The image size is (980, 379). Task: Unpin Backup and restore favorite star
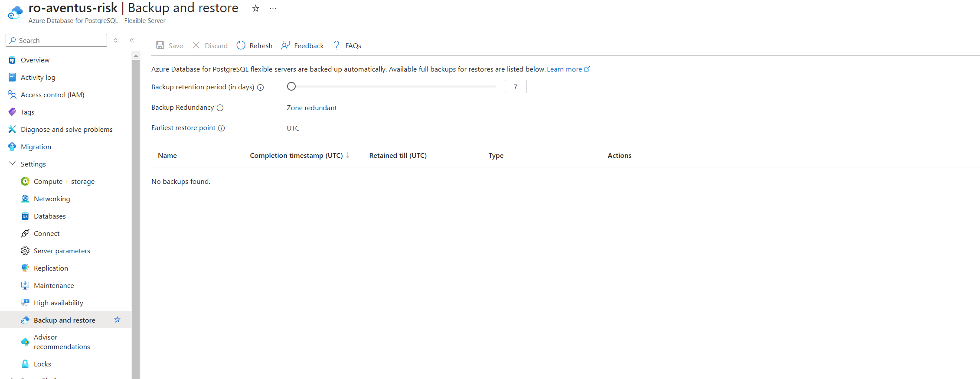(117, 320)
